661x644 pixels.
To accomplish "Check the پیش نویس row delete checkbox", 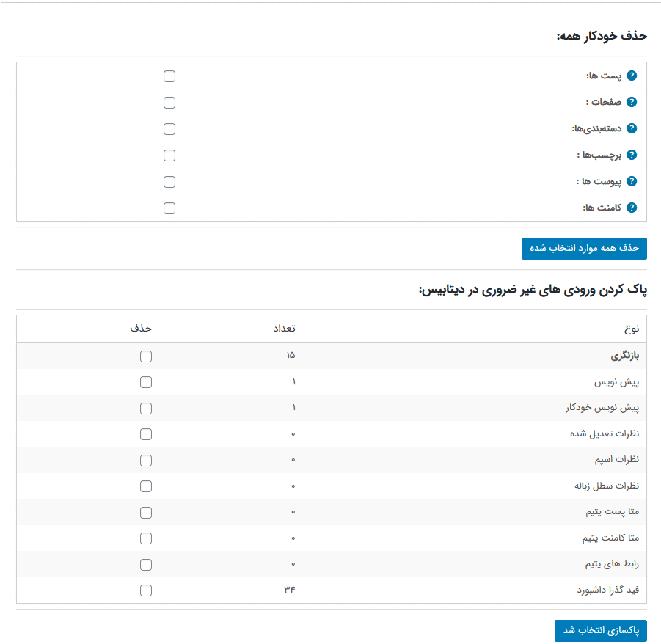I will click(146, 382).
